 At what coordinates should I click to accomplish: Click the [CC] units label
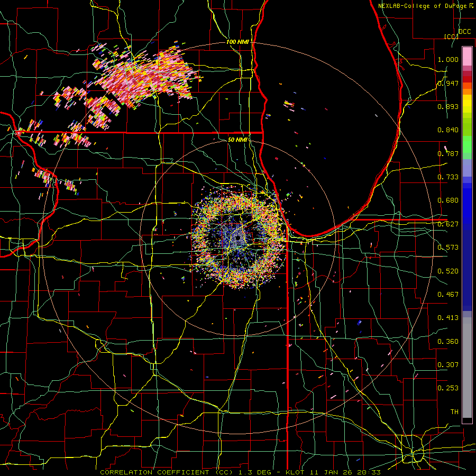coord(451,36)
